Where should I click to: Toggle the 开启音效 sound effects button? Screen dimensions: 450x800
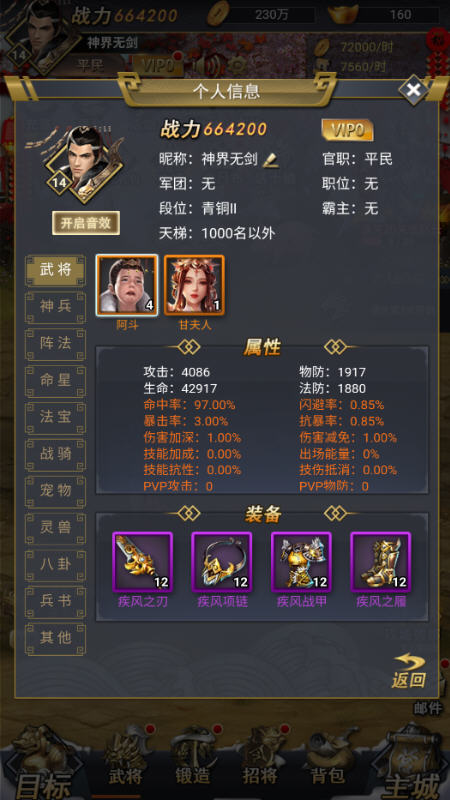click(86, 223)
